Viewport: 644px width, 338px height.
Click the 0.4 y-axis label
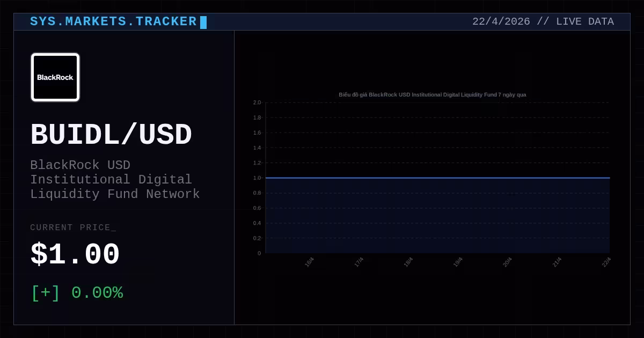coord(257,223)
